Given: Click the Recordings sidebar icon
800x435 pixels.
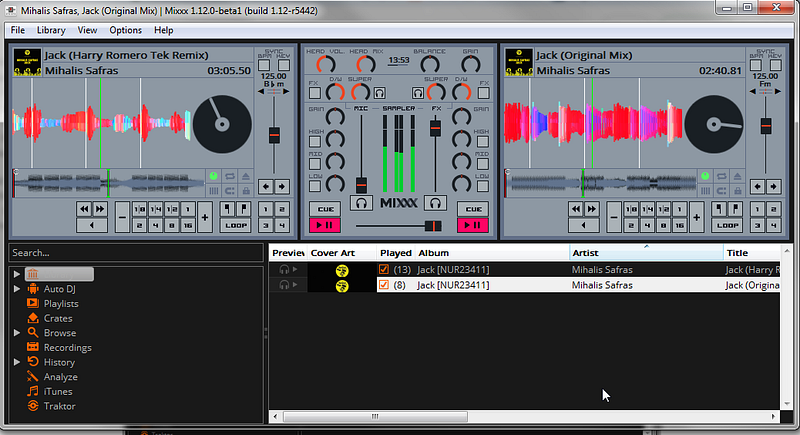Looking at the screenshot, I should click(33, 347).
